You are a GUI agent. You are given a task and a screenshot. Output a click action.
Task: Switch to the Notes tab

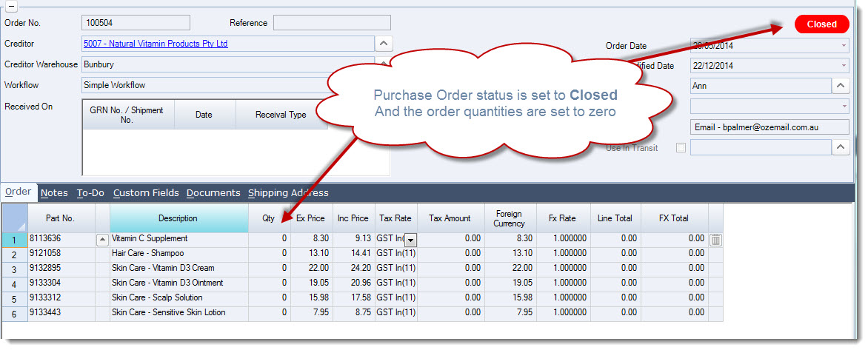click(x=54, y=193)
